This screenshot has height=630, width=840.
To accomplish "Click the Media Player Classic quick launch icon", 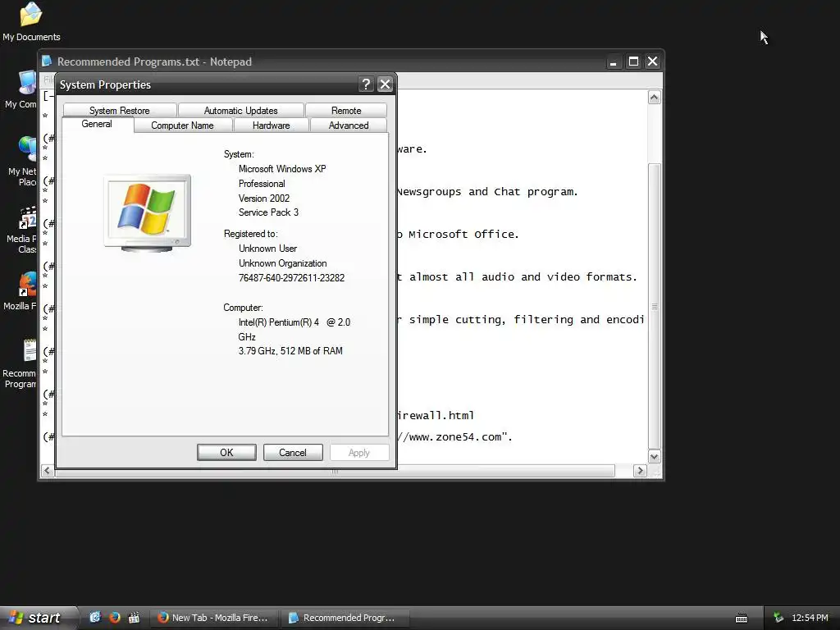I will (x=134, y=617).
